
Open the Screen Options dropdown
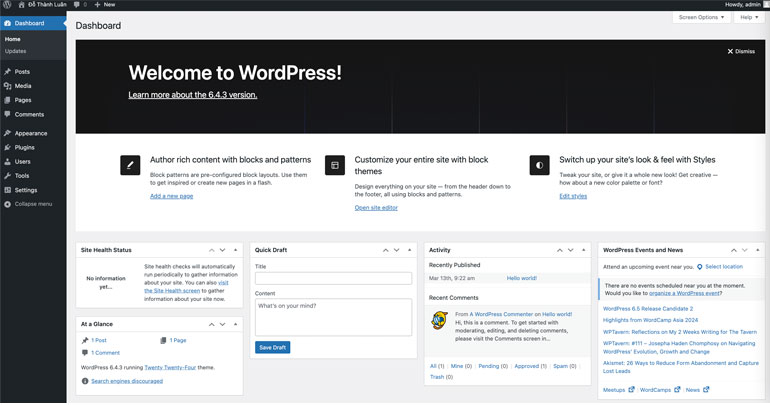[x=701, y=17]
